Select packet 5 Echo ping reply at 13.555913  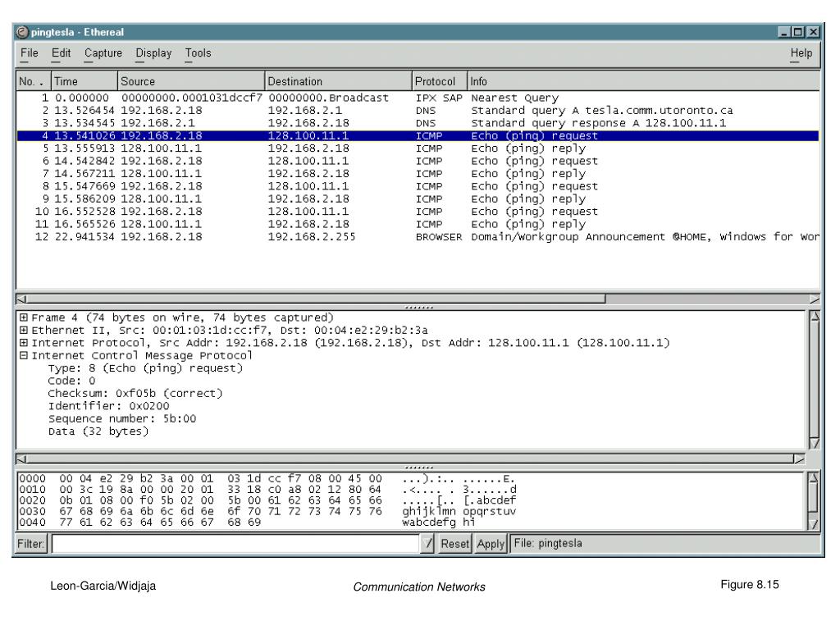(x=418, y=148)
